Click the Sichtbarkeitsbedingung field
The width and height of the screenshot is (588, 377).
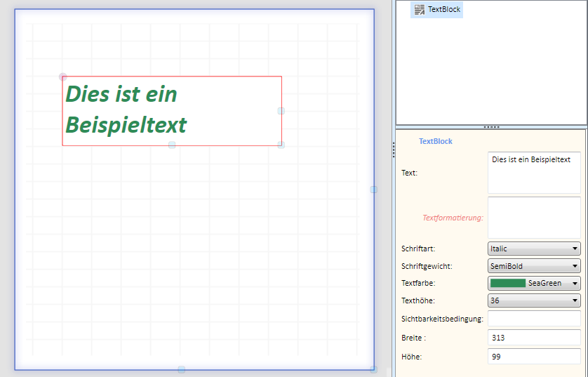click(534, 319)
